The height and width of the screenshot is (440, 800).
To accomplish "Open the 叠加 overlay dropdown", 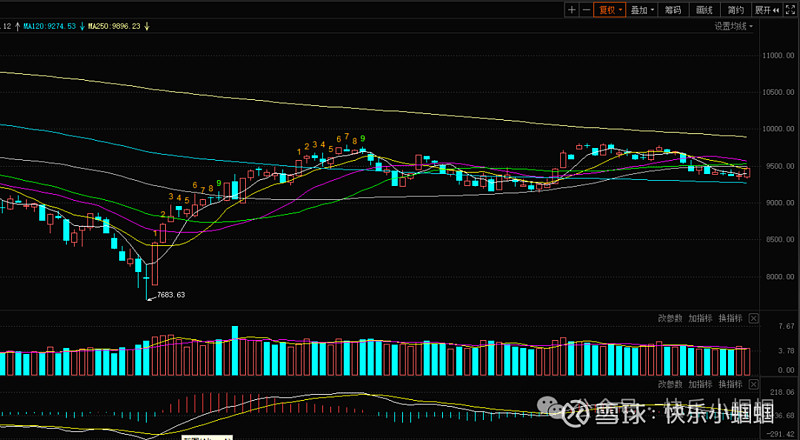I will point(642,10).
